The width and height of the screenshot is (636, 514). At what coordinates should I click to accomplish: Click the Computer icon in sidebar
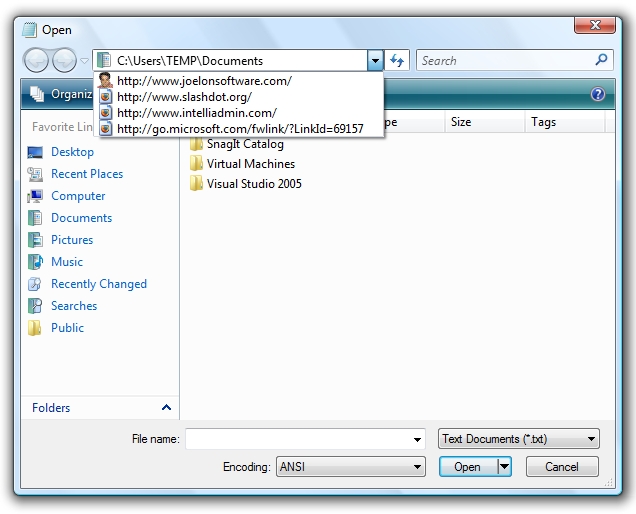35,196
